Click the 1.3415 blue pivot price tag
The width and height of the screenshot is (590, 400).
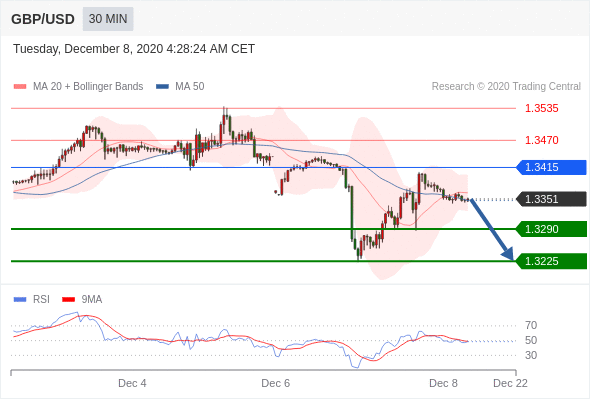click(551, 167)
